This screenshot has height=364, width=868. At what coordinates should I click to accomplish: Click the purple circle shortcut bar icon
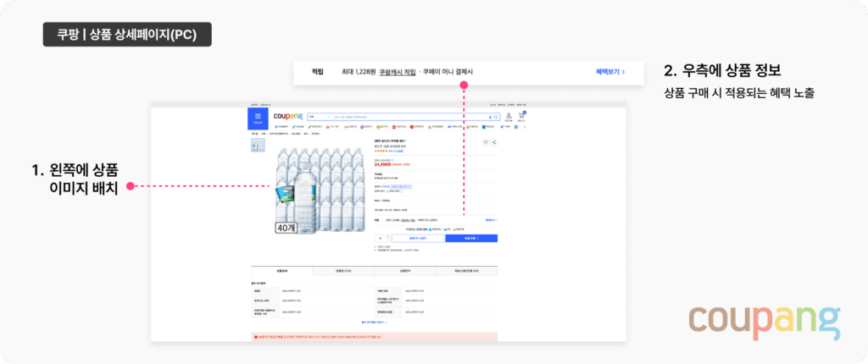click(361, 127)
